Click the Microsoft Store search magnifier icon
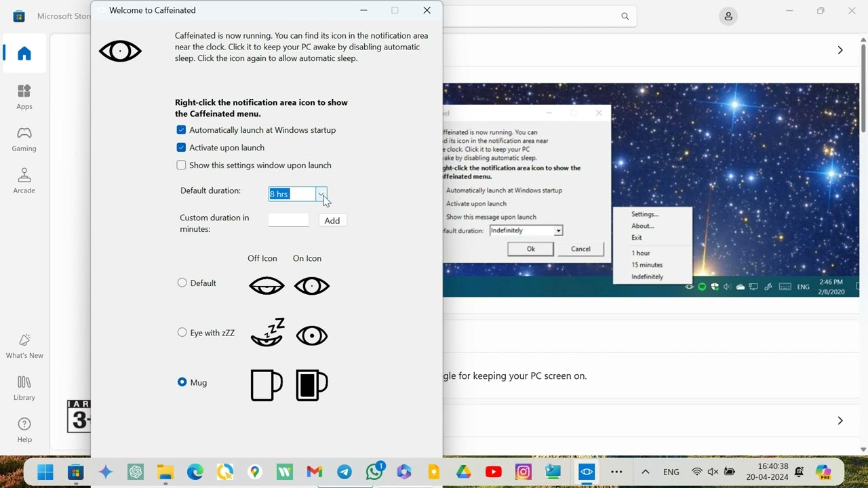The image size is (868, 488). pos(625,16)
